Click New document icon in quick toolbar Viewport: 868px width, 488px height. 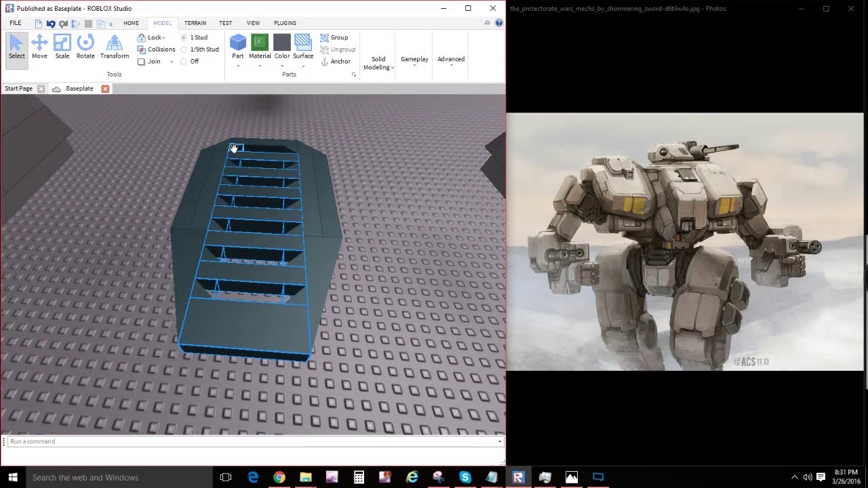[x=39, y=24]
